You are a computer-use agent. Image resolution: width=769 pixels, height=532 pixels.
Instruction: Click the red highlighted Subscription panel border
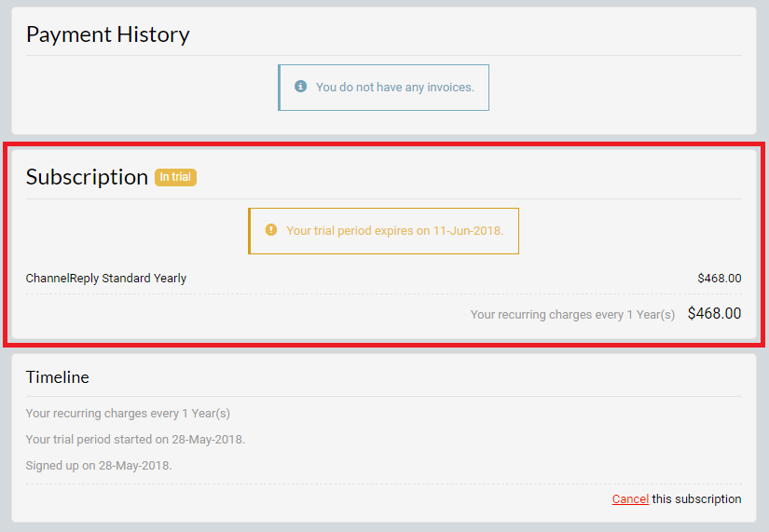(x=384, y=144)
